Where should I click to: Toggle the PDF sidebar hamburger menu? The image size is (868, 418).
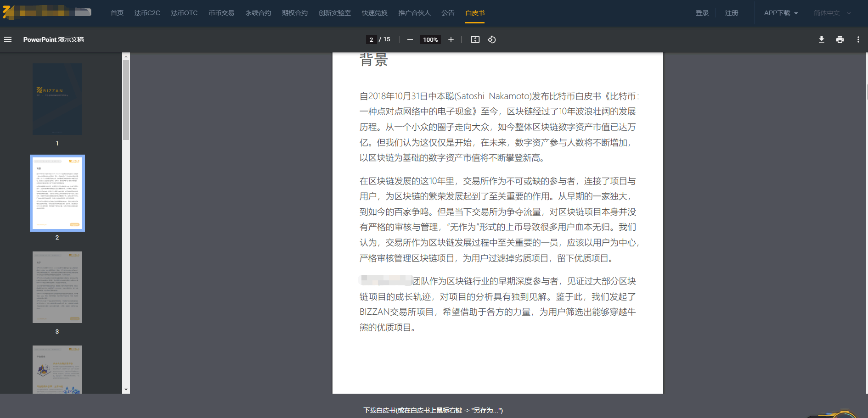point(8,39)
